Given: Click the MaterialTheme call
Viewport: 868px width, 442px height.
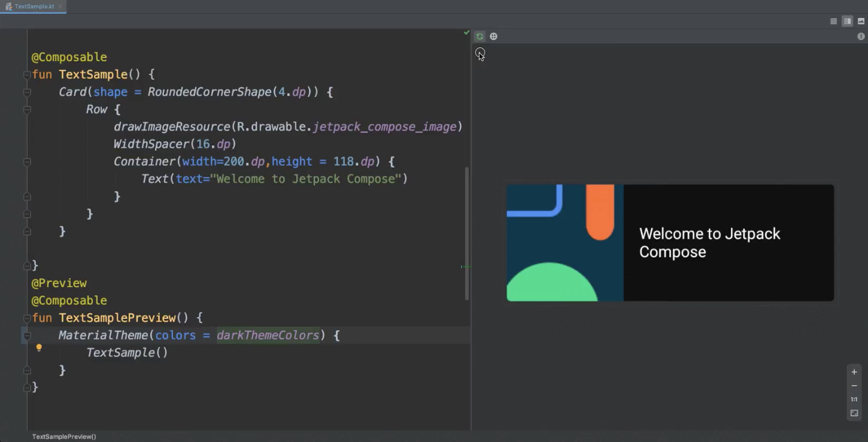Looking at the screenshot, I should click(103, 335).
